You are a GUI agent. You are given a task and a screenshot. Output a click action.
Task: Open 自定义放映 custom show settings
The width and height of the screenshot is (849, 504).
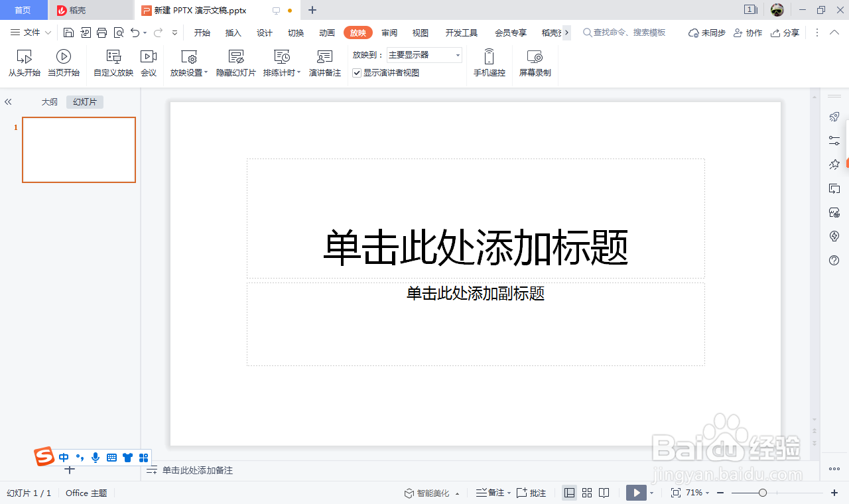pos(113,62)
